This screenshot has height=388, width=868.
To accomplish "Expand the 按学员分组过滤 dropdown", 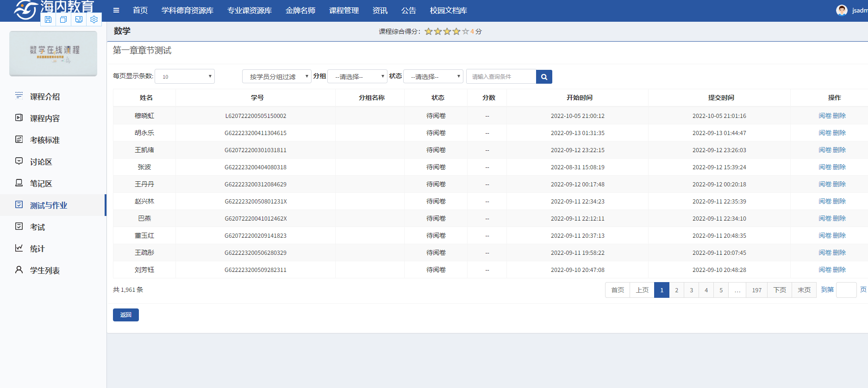I will tap(276, 76).
